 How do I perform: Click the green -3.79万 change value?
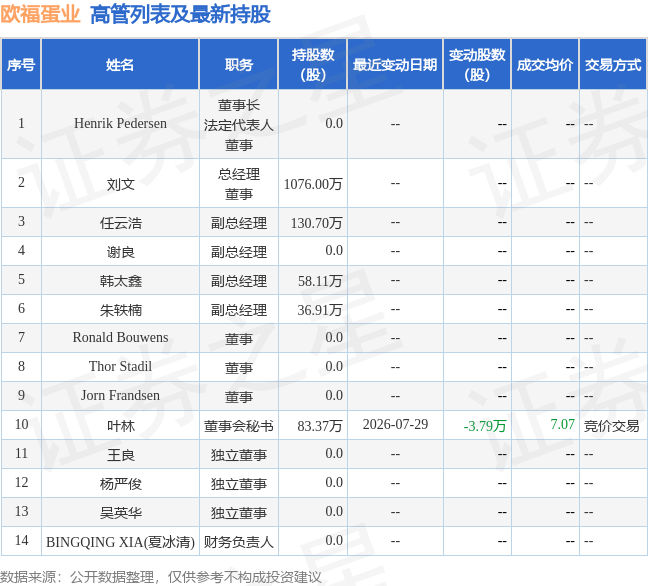pos(485,426)
